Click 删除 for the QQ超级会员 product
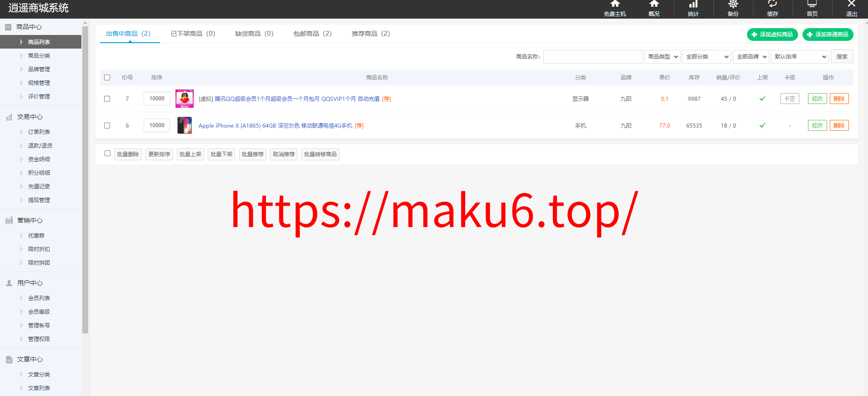 coord(839,99)
